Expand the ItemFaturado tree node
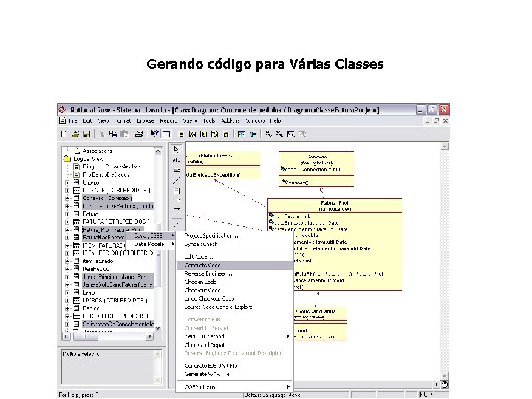The width and height of the screenshot is (532, 399). [67, 262]
